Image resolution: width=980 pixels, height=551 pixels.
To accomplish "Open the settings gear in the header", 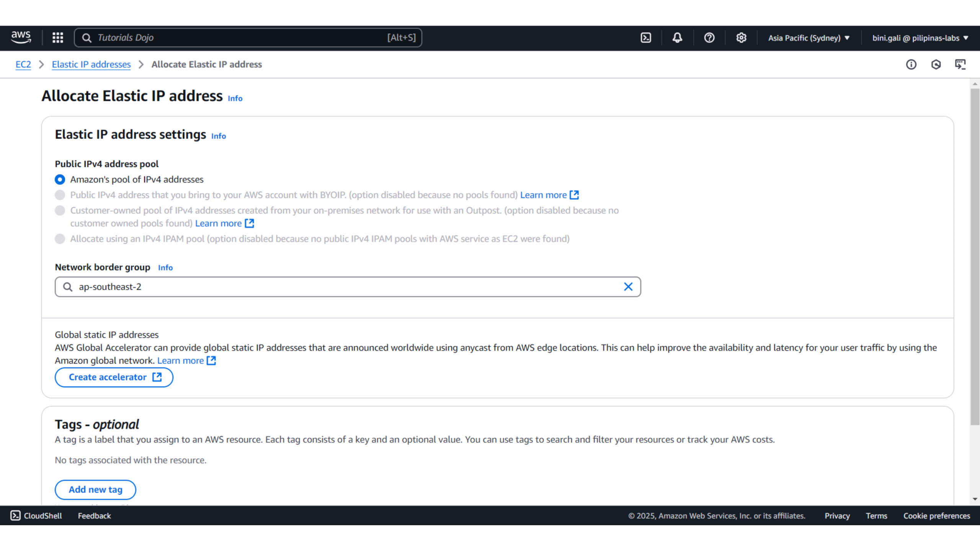I will (x=741, y=37).
